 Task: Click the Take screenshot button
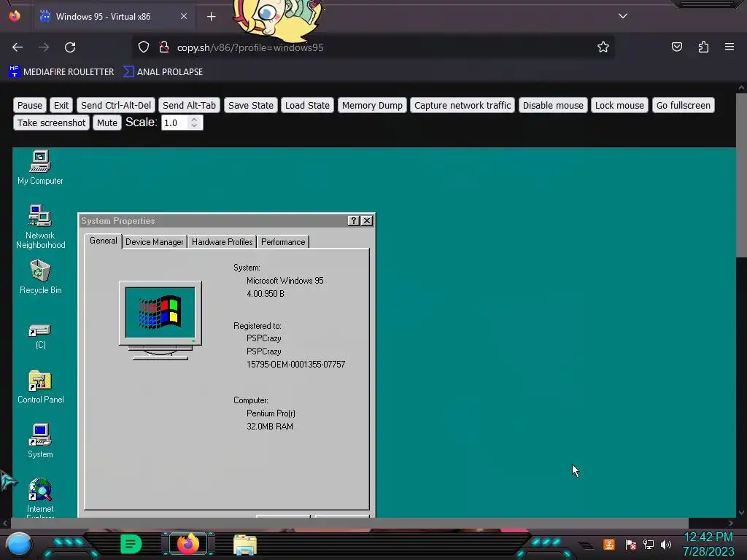click(52, 122)
